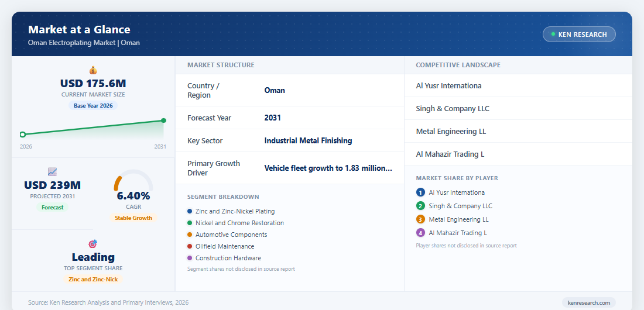This screenshot has height=310, width=644.
Task: Click the SEGMENT BREAKDOWN heading
Action: (x=223, y=197)
